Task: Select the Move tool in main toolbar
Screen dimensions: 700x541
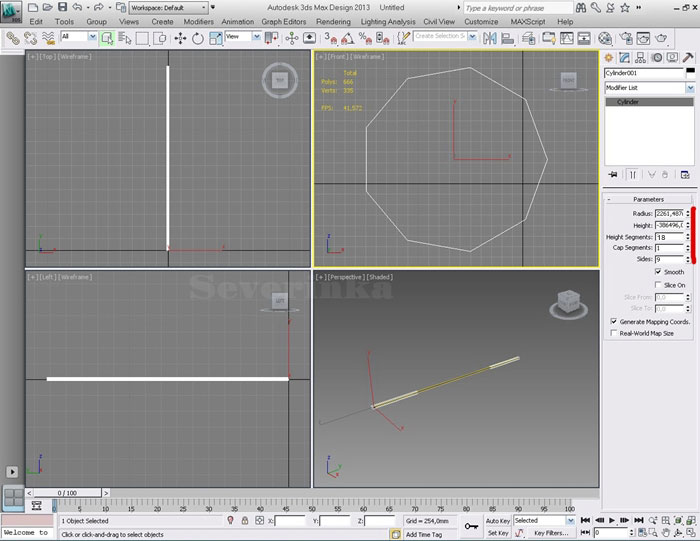Action: coord(180,38)
